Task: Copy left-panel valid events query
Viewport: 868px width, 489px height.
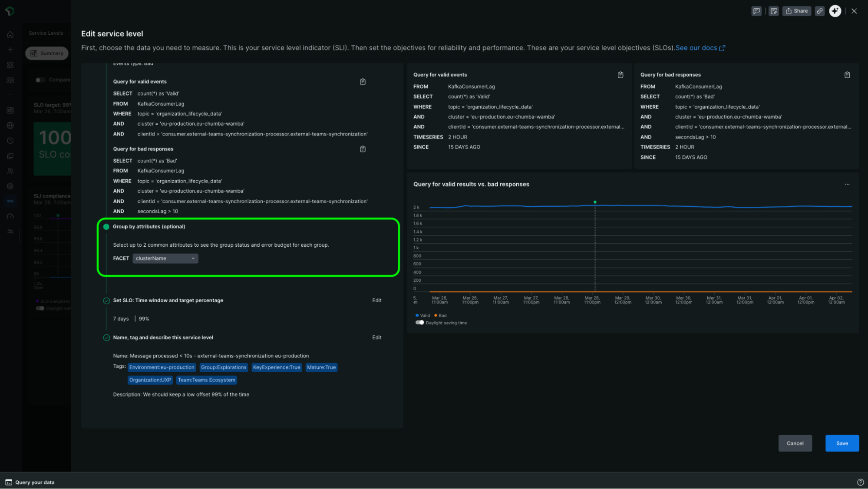Action: pos(363,82)
